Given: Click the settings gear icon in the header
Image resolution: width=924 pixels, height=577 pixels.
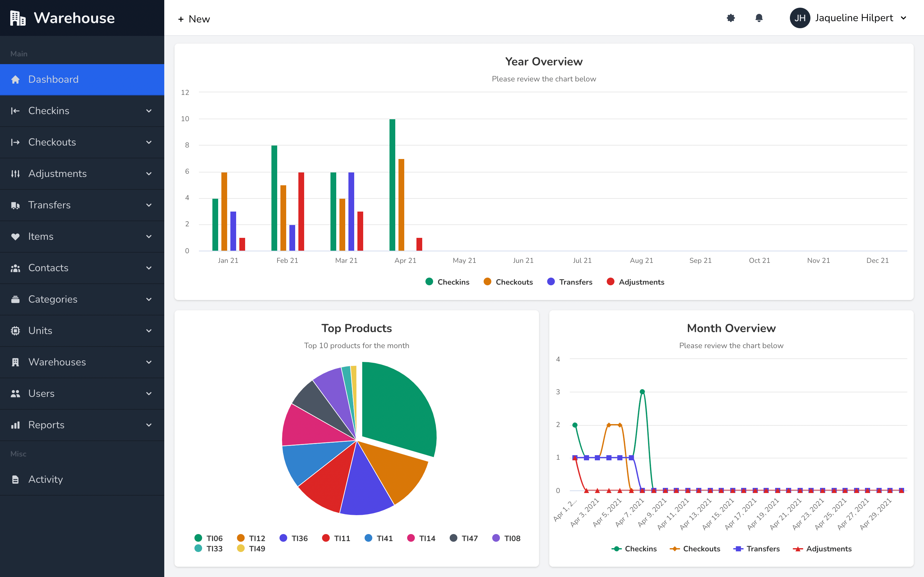Looking at the screenshot, I should 731,18.
